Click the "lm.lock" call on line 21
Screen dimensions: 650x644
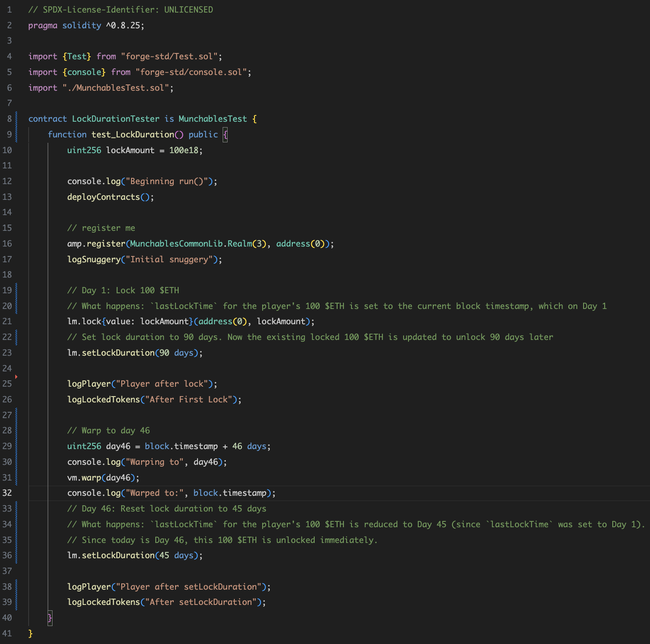(84, 321)
